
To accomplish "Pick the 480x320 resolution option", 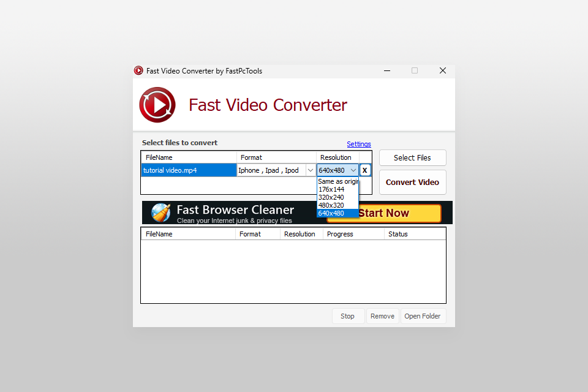I will click(x=331, y=205).
